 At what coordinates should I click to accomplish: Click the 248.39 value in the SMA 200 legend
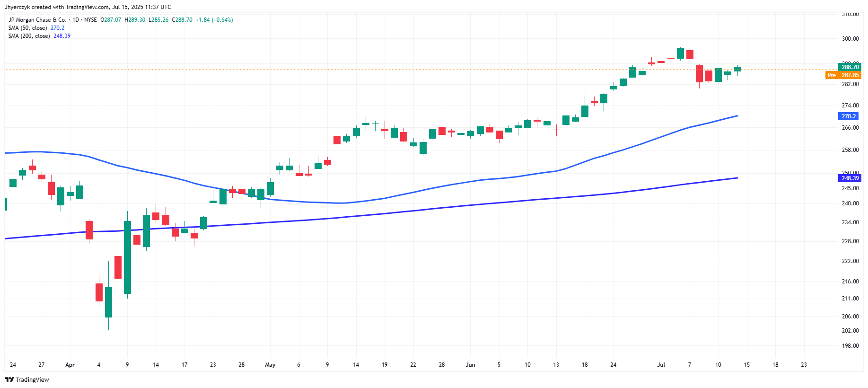(x=62, y=36)
